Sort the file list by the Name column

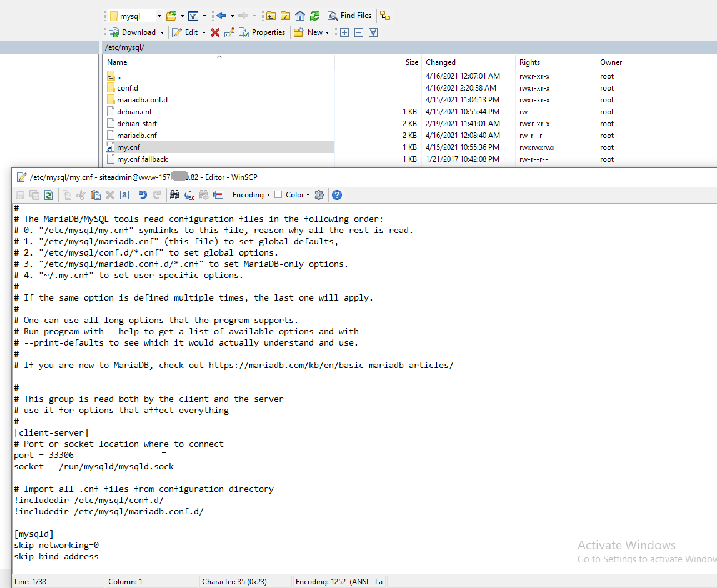click(x=219, y=62)
